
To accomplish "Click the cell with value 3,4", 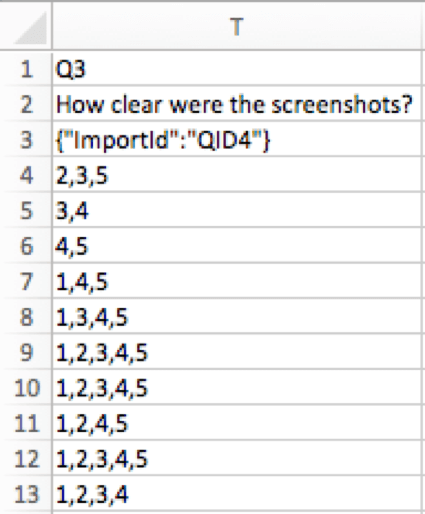I will (x=237, y=211).
